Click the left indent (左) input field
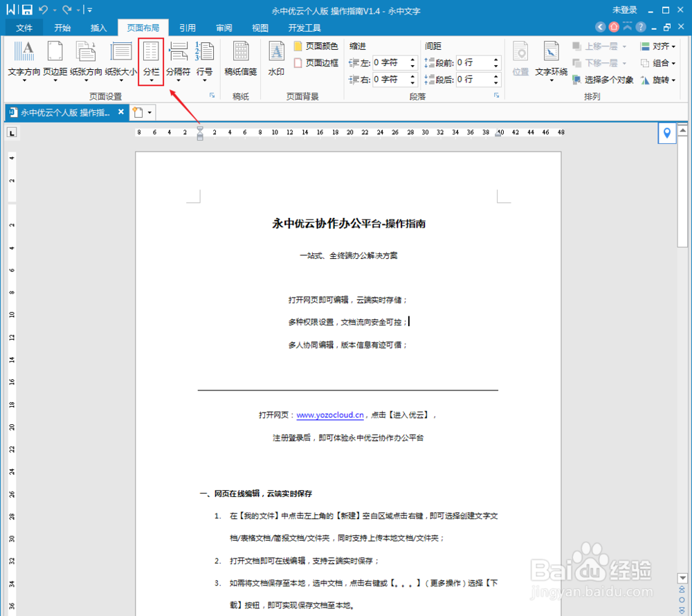The width and height of the screenshot is (692, 616). [x=390, y=63]
